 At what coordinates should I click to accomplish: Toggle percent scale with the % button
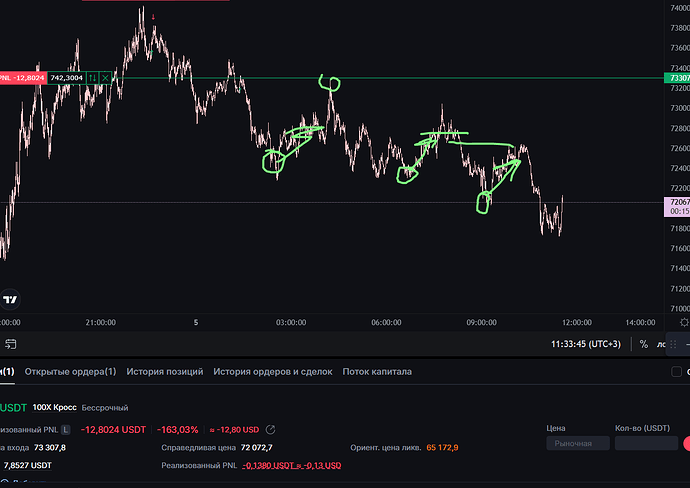click(x=644, y=344)
